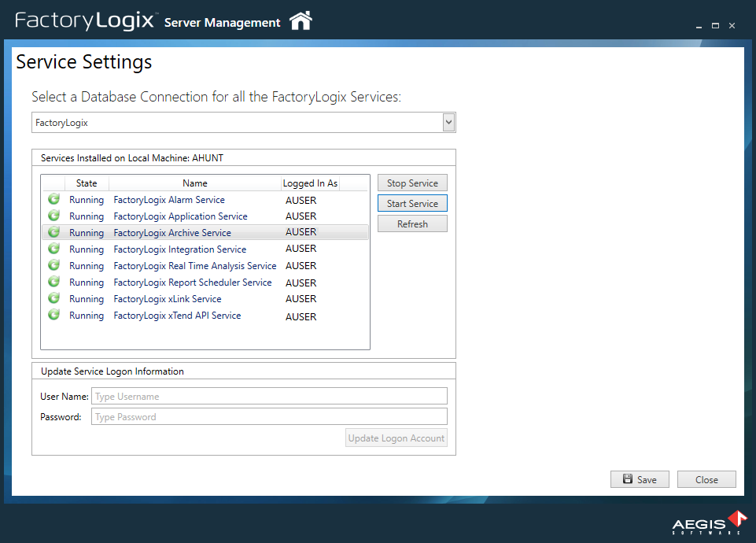Click the running icon next to FactoryLogix Application Service
The height and width of the screenshot is (543, 756).
tap(53, 216)
